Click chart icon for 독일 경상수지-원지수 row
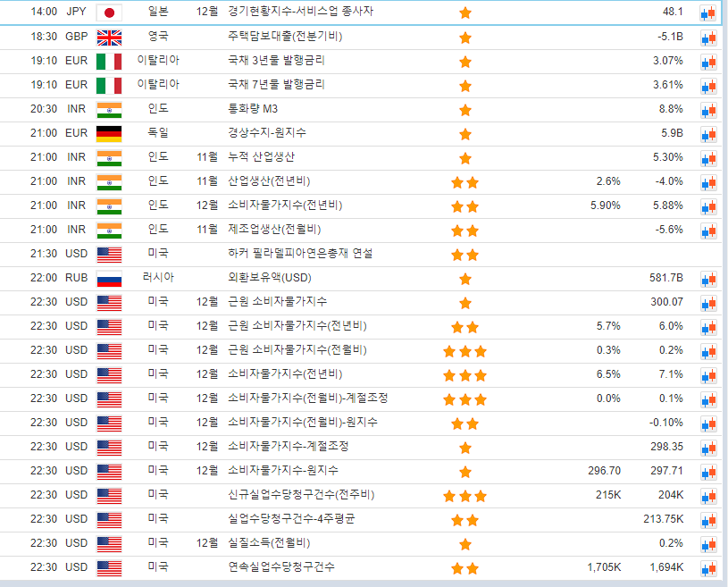 pos(707,134)
